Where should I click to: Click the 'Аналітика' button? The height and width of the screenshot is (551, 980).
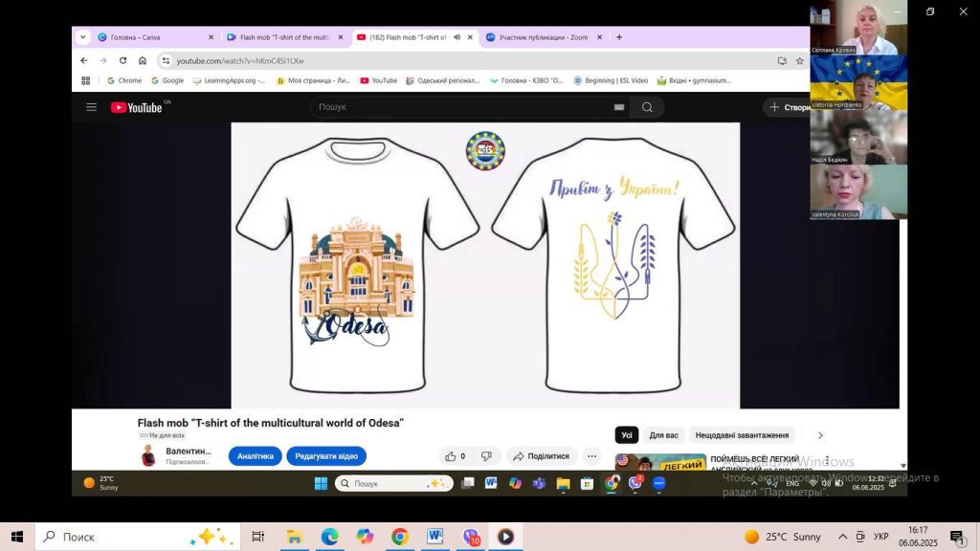pyautogui.click(x=255, y=456)
